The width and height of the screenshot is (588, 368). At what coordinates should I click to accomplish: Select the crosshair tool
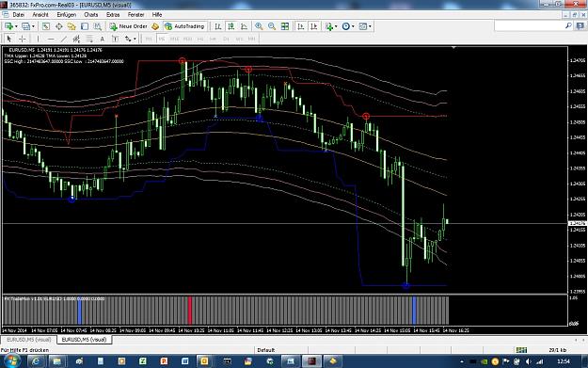click(23, 39)
